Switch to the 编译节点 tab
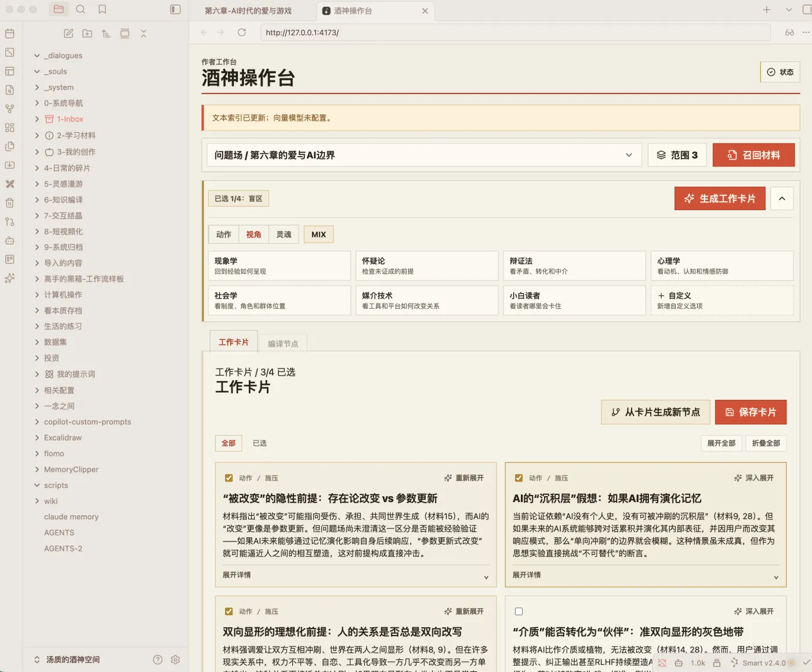Image resolution: width=812 pixels, height=672 pixels. tap(283, 344)
